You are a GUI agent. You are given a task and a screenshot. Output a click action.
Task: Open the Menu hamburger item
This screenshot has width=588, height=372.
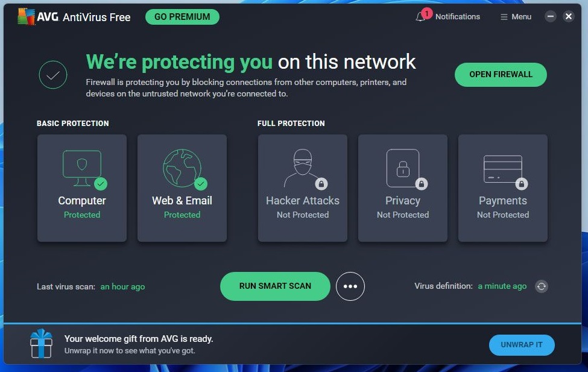[516, 17]
